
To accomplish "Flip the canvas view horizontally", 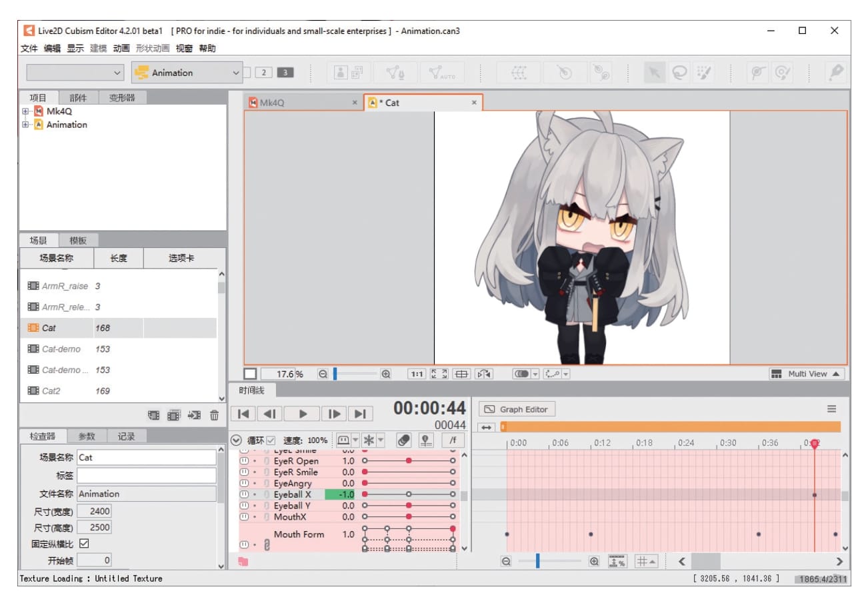I will click(484, 374).
